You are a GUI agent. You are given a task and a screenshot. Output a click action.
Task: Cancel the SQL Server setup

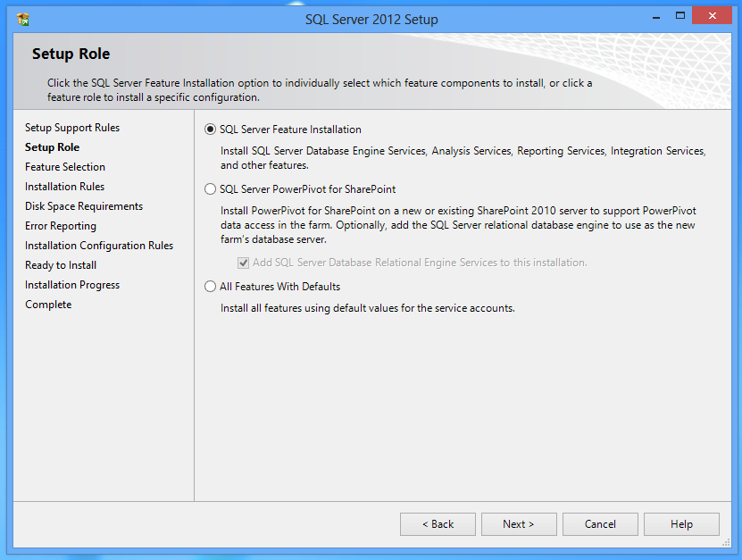600,524
